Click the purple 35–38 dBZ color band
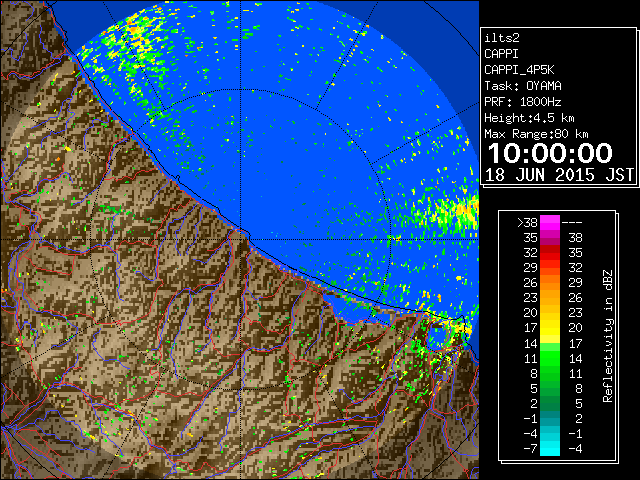This screenshot has height=480, width=640. click(550, 238)
